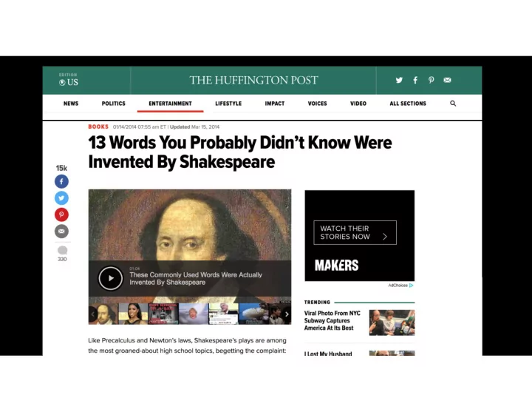The image size is (532, 412).
Task: Share article with Twitter sidebar button
Action: tap(61, 198)
